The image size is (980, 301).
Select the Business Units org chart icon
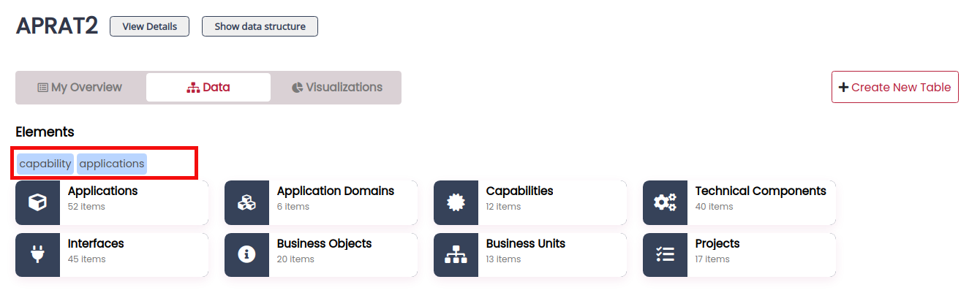[x=456, y=255]
